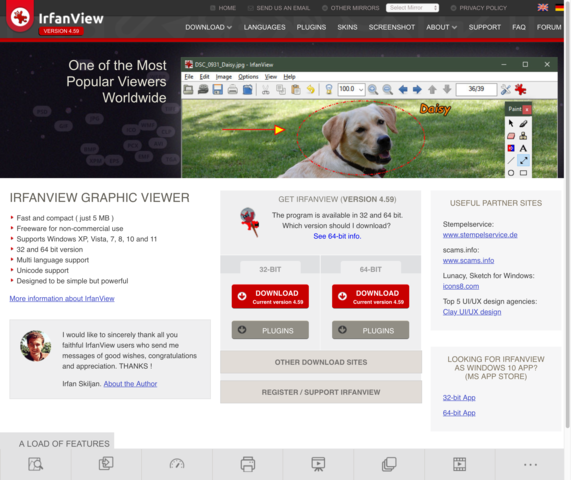The width and height of the screenshot is (571, 480).
Task: Open More information about IrfanView link
Action: [x=62, y=298]
